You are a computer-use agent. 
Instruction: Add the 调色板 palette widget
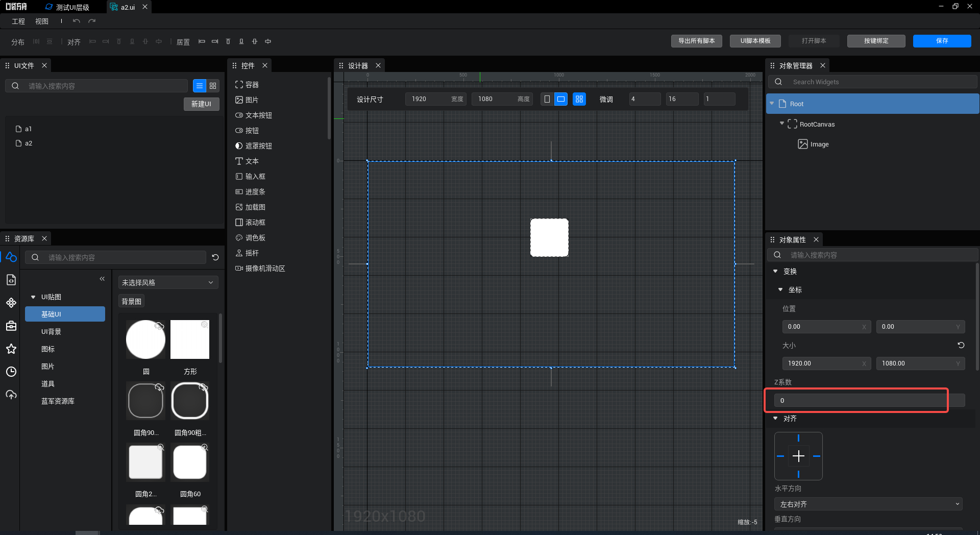click(x=250, y=238)
